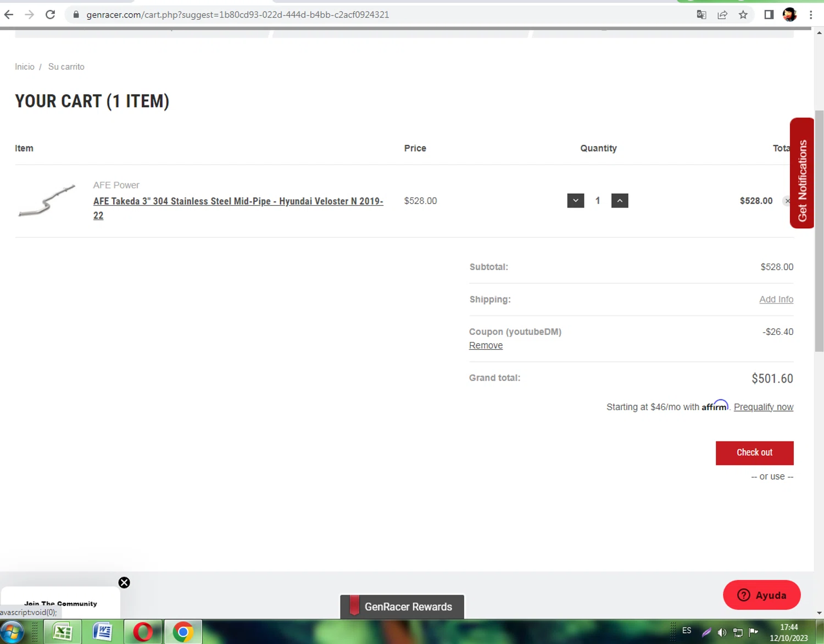Open Excel from the taskbar
Viewport: 824px width, 644px height.
pyautogui.click(x=63, y=632)
